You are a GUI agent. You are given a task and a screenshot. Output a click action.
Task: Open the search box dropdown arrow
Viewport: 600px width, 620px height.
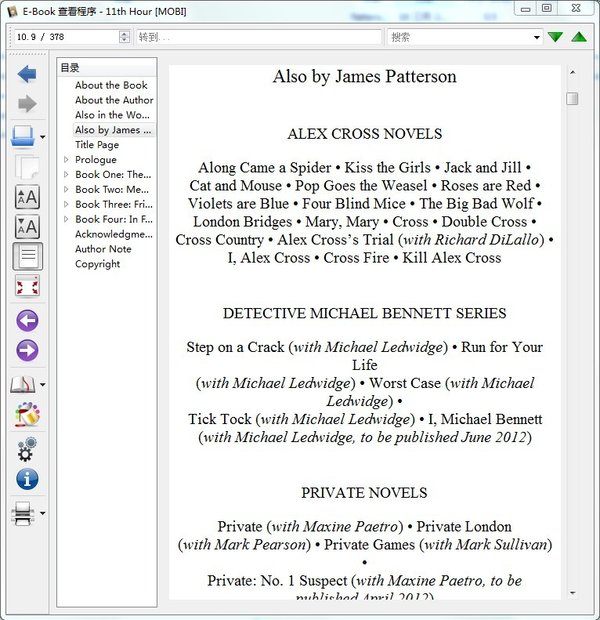537,37
